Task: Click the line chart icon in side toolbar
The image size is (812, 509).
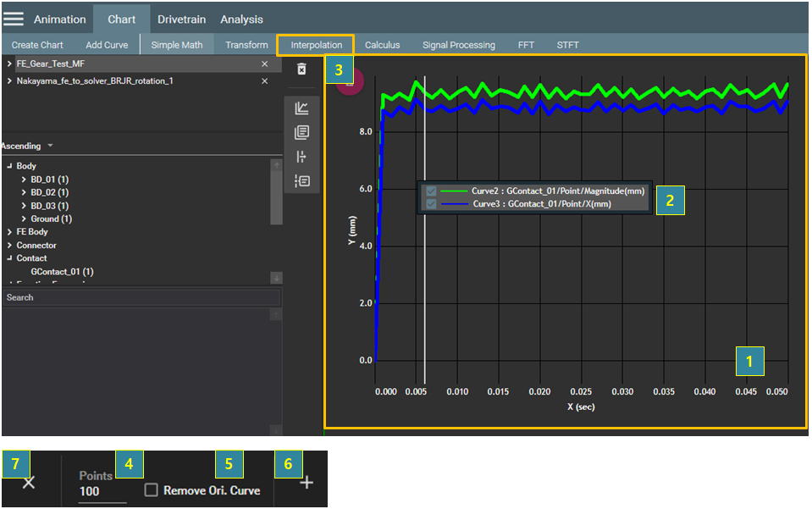Action: (x=301, y=108)
